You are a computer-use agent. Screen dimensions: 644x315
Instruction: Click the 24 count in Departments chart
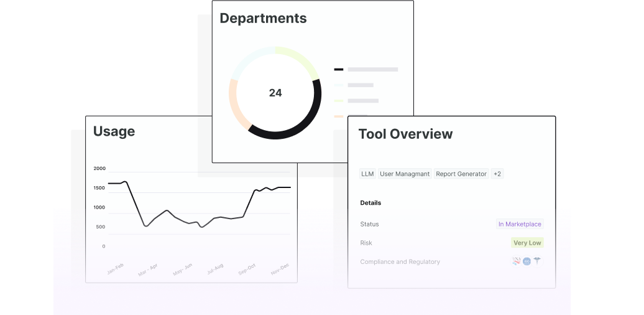tap(275, 93)
